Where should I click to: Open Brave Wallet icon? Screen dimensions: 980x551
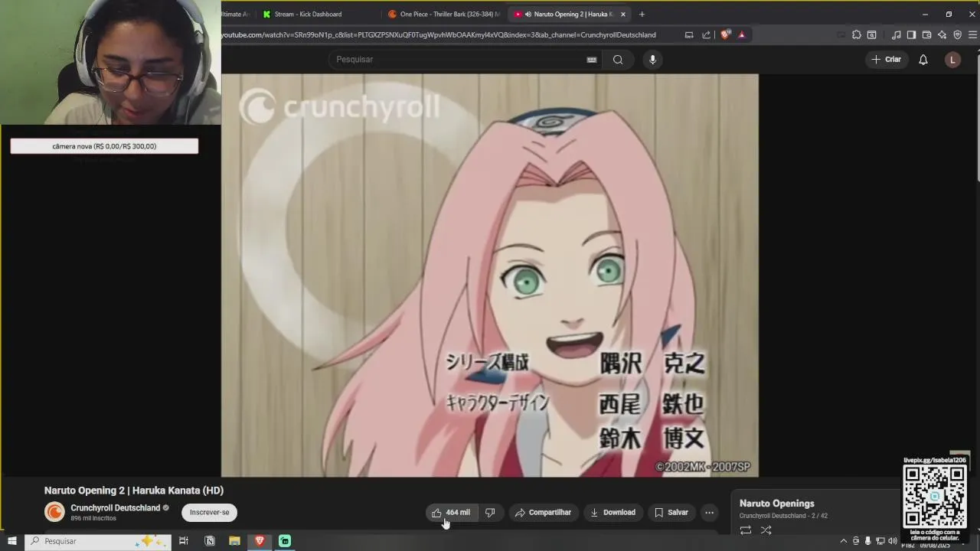(926, 34)
